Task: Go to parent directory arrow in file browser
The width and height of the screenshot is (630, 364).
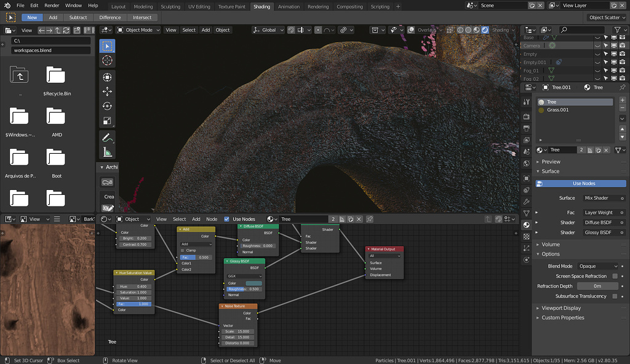Action: [57, 30]
